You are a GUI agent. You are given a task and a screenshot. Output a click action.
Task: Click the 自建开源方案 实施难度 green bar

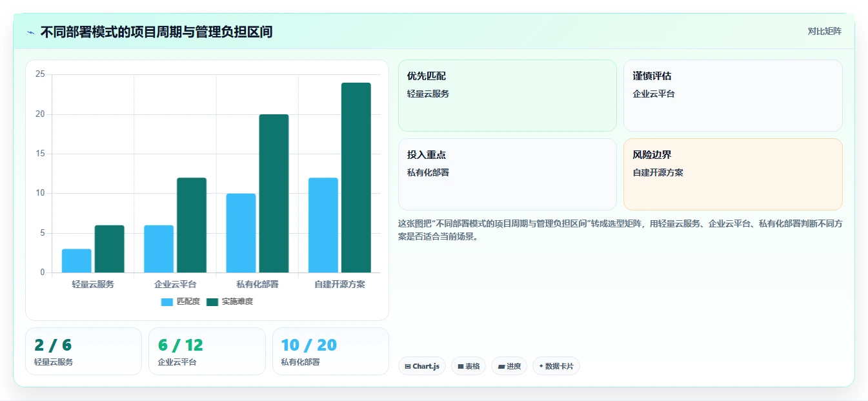click(356, 178)
